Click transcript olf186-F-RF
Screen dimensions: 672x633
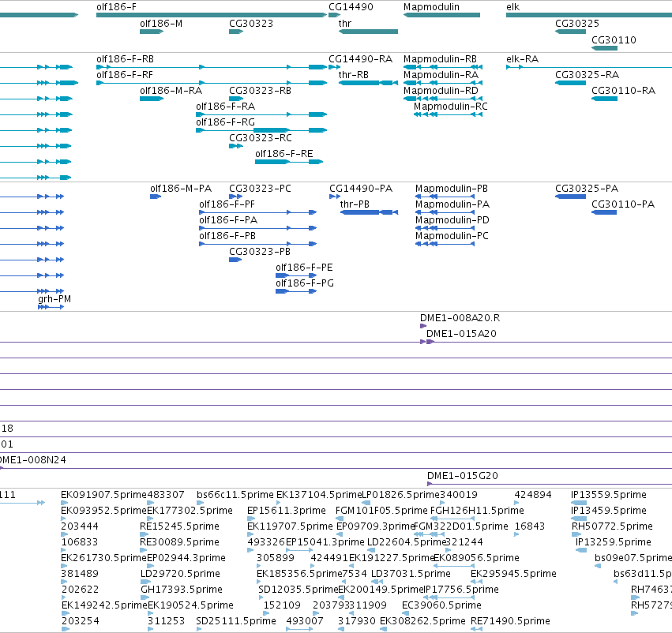(x=212, y=83)
